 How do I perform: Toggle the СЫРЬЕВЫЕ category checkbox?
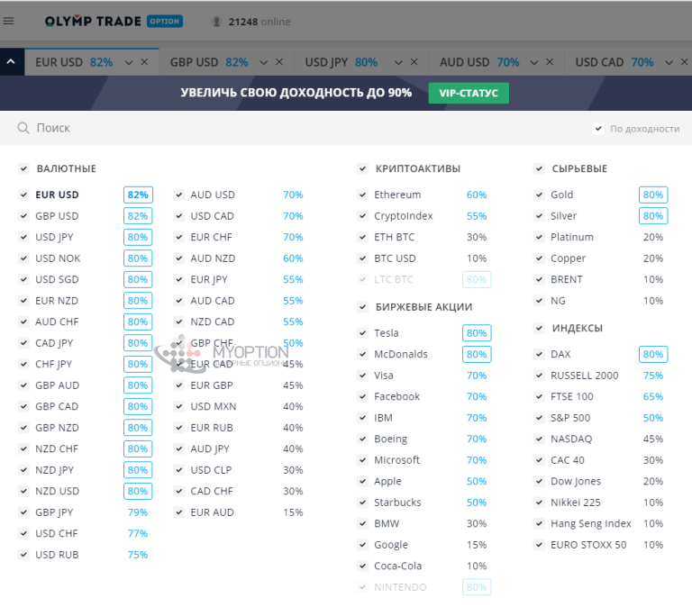click(540, 168)
